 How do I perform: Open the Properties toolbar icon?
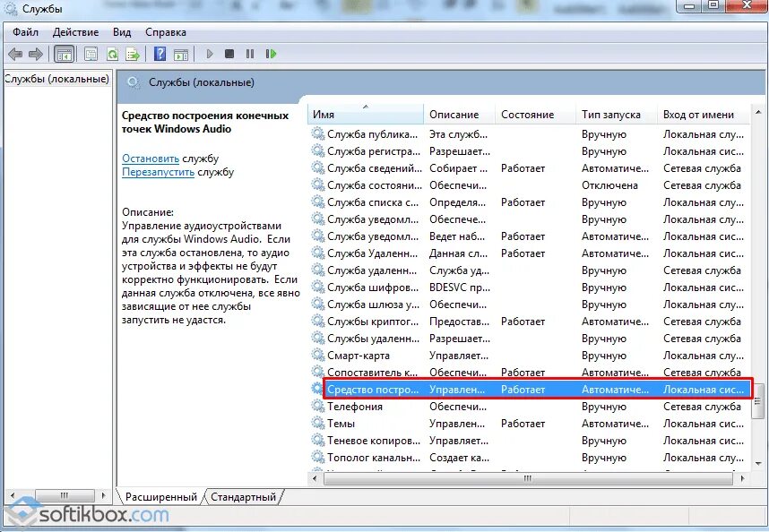(x=91, y=54)
